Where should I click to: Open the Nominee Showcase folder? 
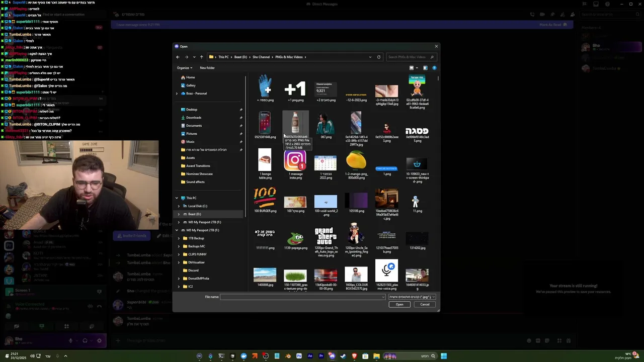pyautogui.click(x=199, y=174)
